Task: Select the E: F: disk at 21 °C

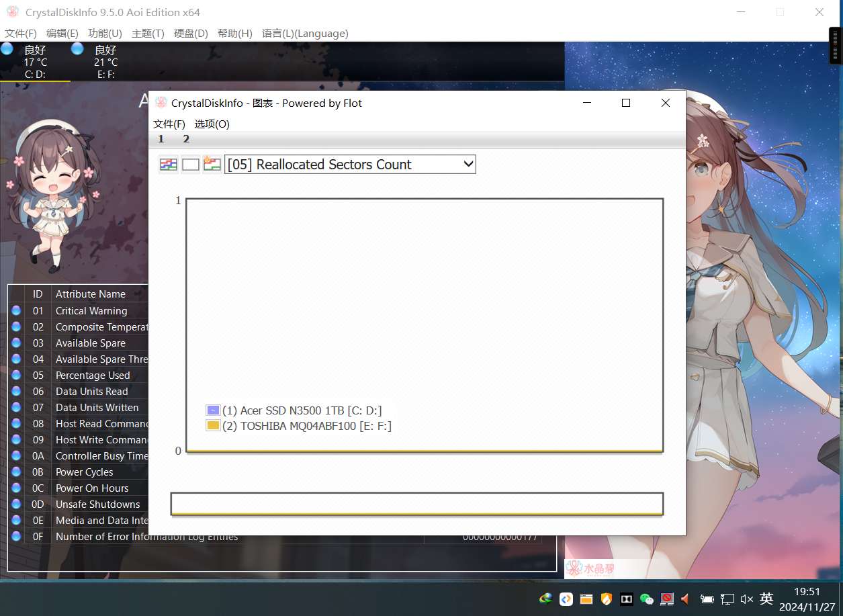Action: [x=105, y=62]
